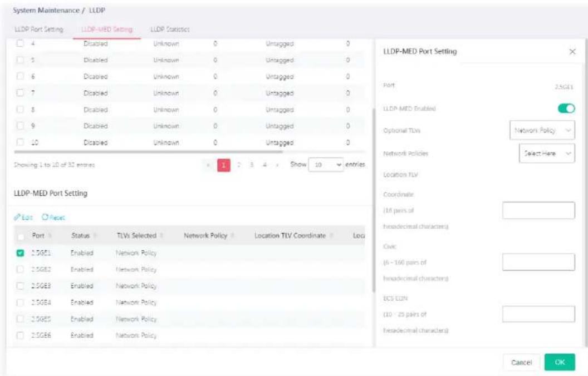
Task: Check the 2.5GE5 port checkbox
Action: pos(20,319)
